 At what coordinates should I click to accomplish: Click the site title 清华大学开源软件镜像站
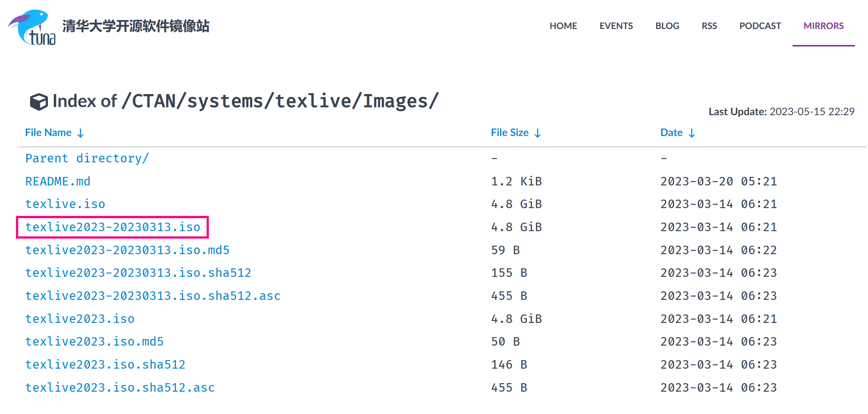tap(136, 26)
